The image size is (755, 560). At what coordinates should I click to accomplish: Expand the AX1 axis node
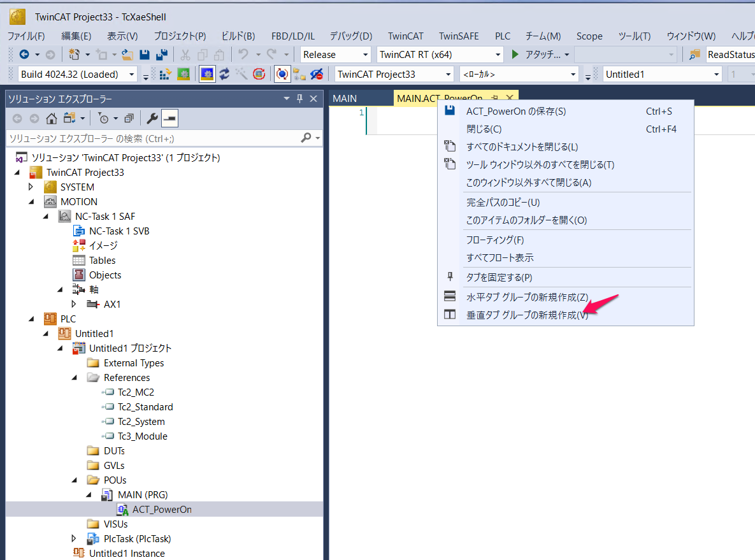coord(74,305)
